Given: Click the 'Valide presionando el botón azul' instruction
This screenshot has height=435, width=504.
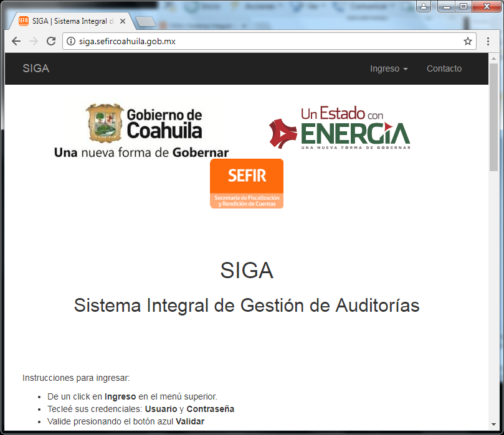Looking at the screenshot, I should tap(126, 421).
